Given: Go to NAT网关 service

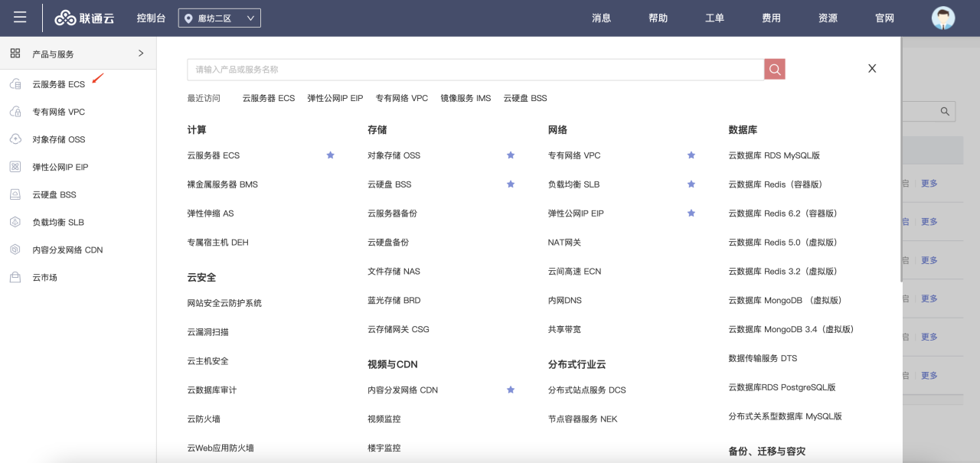Looking at the screenshot, I should [564, 243].
